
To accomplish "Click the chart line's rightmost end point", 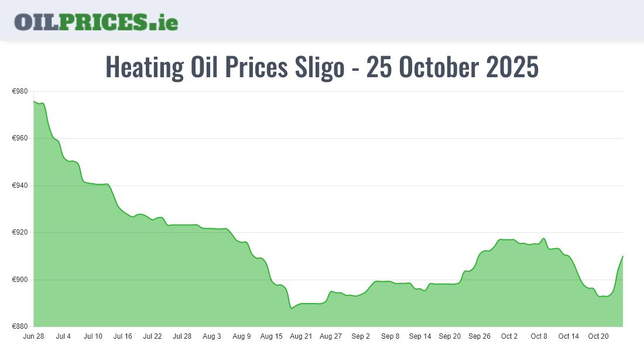I will tap(622, 256).
